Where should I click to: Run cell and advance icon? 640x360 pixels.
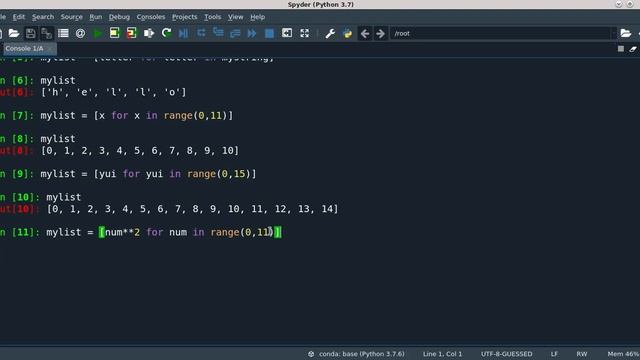click(131, 33)
